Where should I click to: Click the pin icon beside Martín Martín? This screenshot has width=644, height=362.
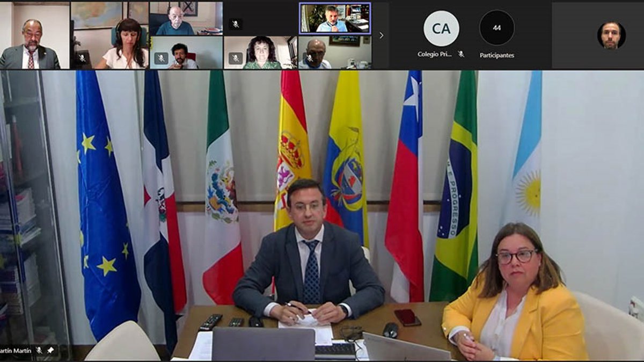click(x=50, y=350)
